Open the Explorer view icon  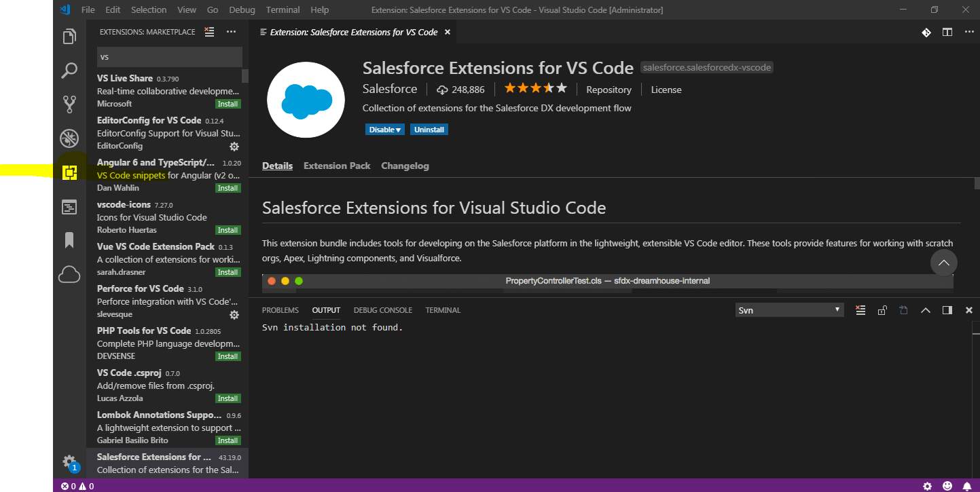click(69, 37)
